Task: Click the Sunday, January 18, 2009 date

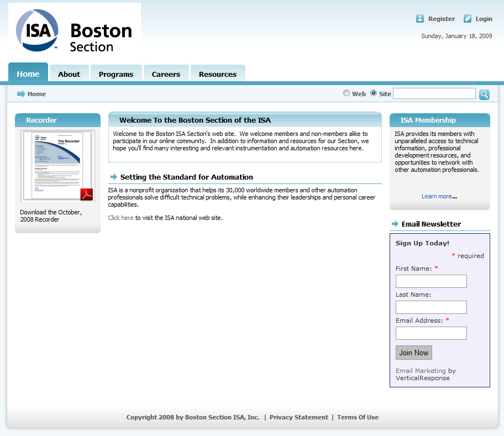Action: pos(456,36)
